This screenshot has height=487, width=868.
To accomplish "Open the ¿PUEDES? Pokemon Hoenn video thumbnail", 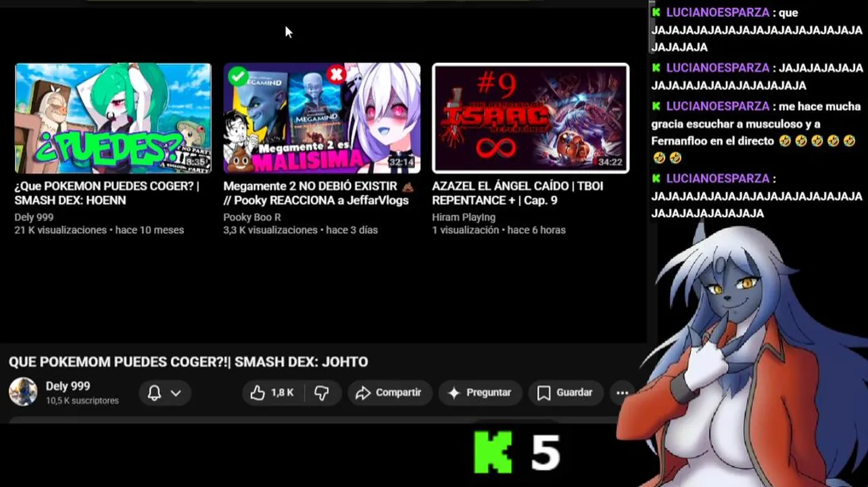I will coord(113,118).
